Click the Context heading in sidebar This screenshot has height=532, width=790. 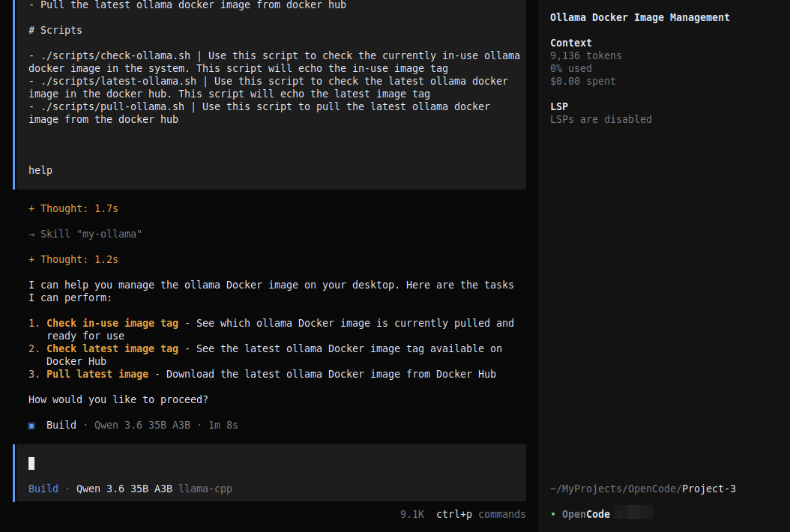(x=571, y=43)
